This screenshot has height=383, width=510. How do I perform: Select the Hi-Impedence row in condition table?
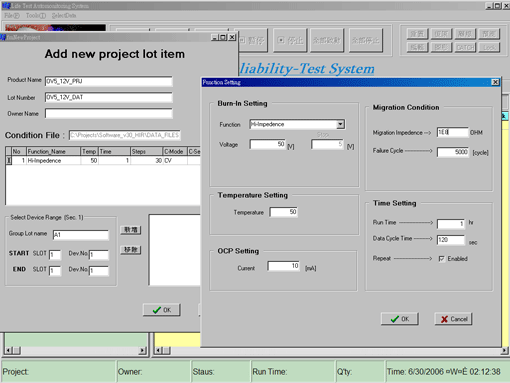click(103, 161)
